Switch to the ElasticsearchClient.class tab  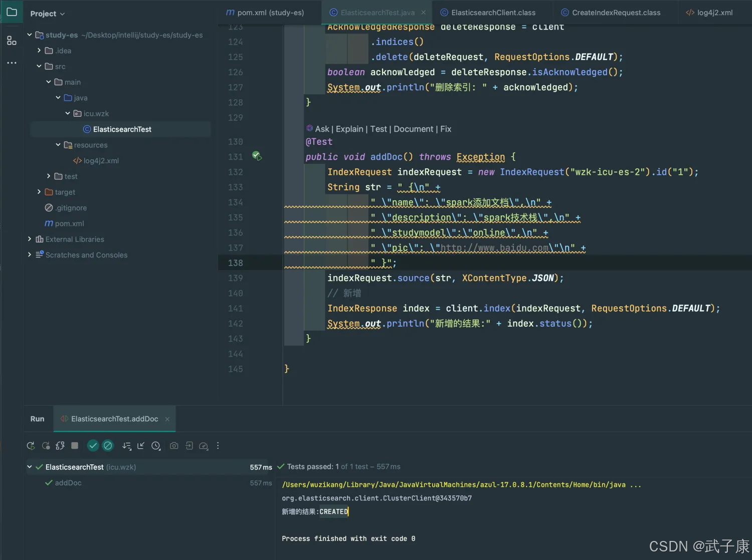(x=493, y=13)
